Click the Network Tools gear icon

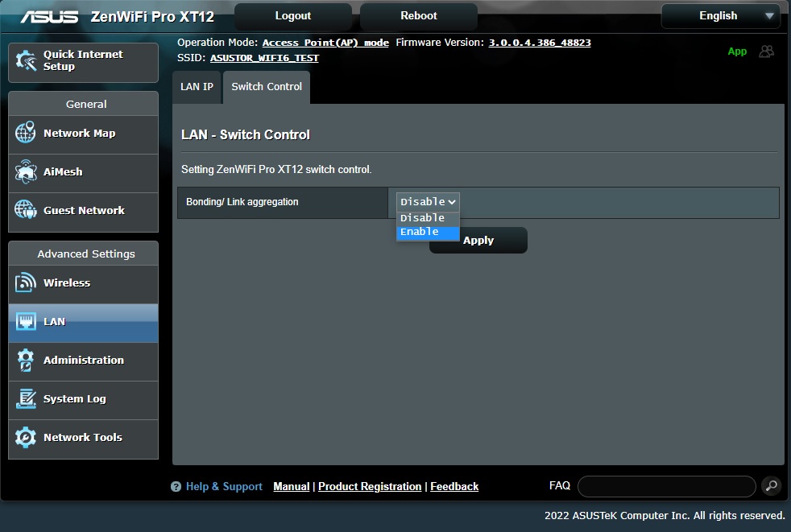pyautogui.click(x=25, y=437)
